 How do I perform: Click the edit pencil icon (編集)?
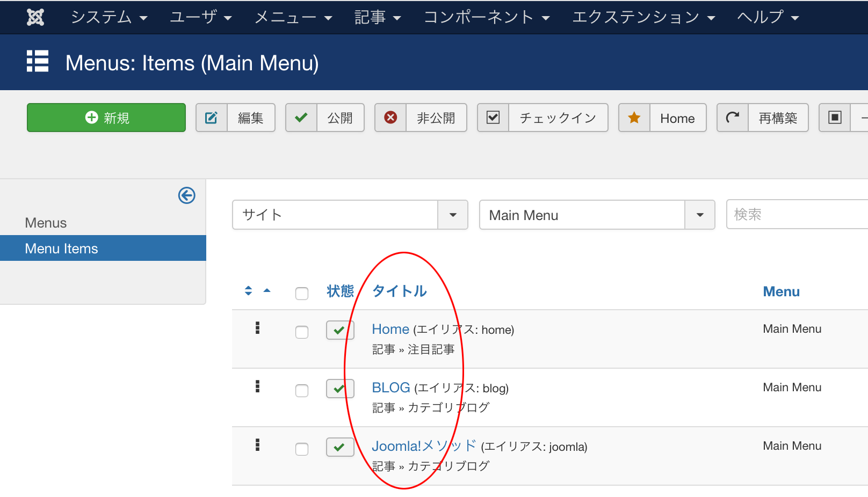212,118
